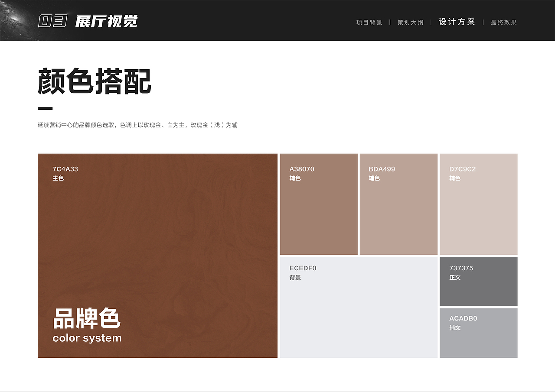Click the 主色 label under 7C4A33
Image resolution: width=555 pixels, height=392 pixels.
tap(59, 178)
